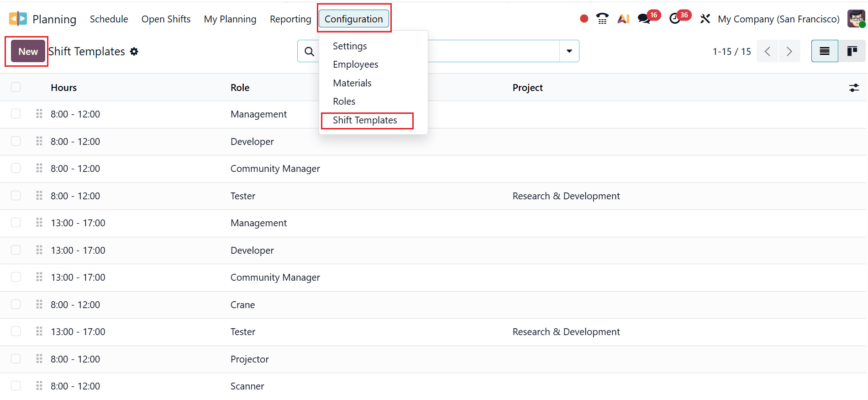The image size is (868, 400).
Task: Select Shift Templates from Configuration dropdown
Action: tap(365, 120)
